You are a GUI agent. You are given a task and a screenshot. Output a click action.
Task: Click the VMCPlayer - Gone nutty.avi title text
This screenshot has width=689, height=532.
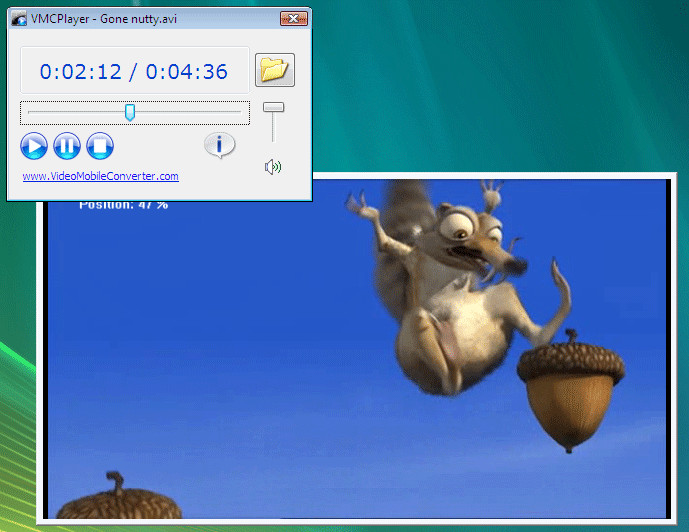click(x=104, y=19)
